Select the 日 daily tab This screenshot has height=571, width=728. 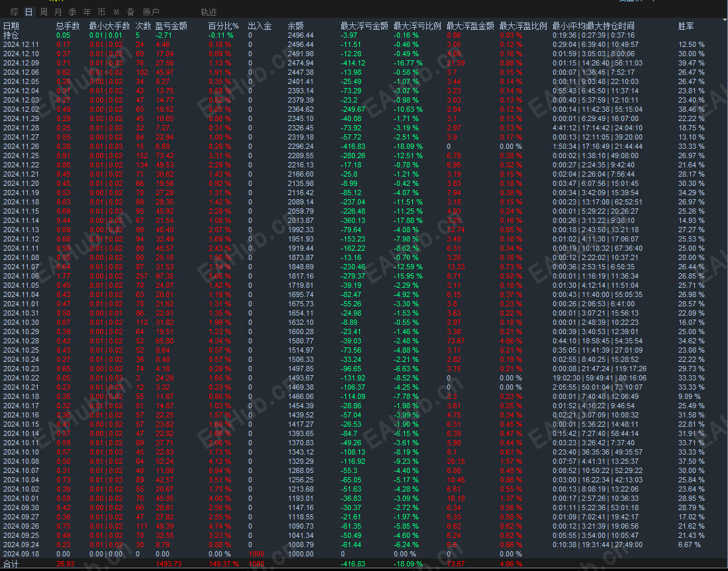click(28, 12)
